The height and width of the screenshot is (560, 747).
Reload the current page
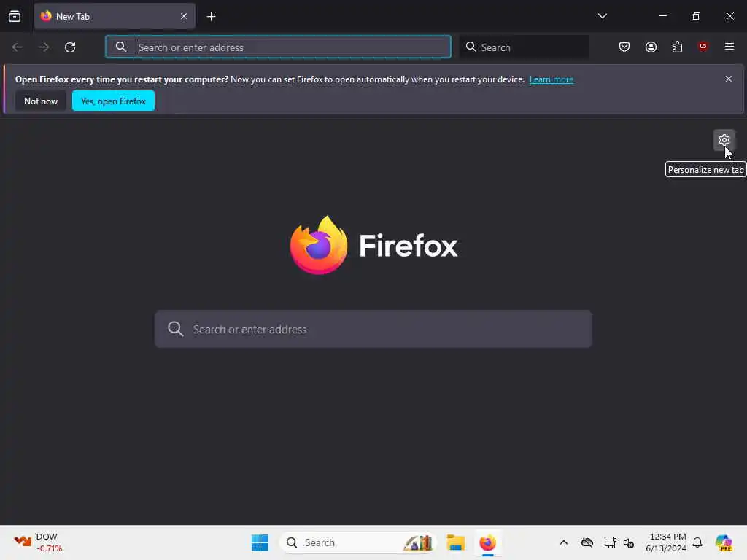pos(70,47)
